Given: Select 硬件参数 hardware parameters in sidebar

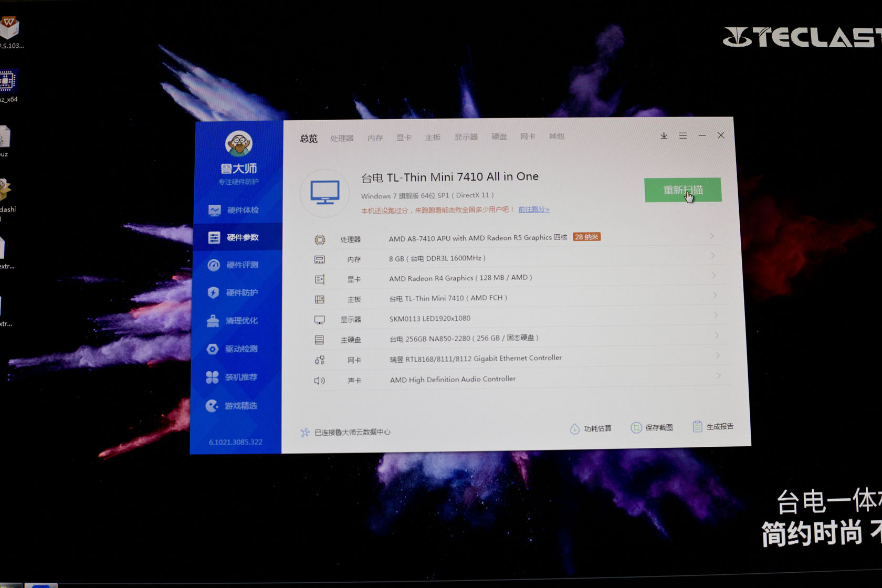Looking at the screenshot, I should tap(238, 237).
